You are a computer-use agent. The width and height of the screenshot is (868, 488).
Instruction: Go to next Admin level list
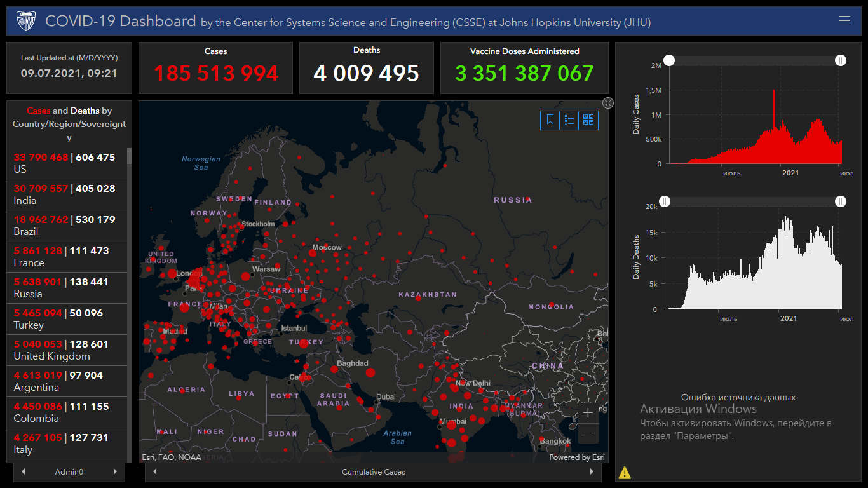pos(115,472)
